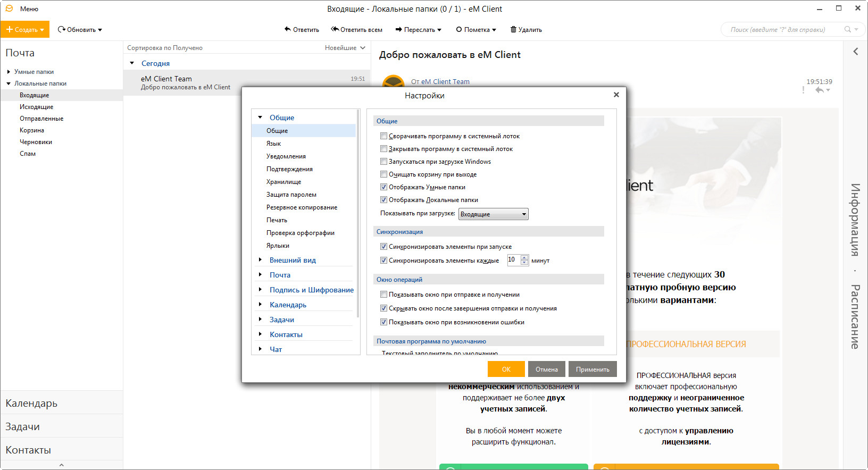Increase sync minutes with stepper up arrow
868x470 pixels.
coord(524,257)
